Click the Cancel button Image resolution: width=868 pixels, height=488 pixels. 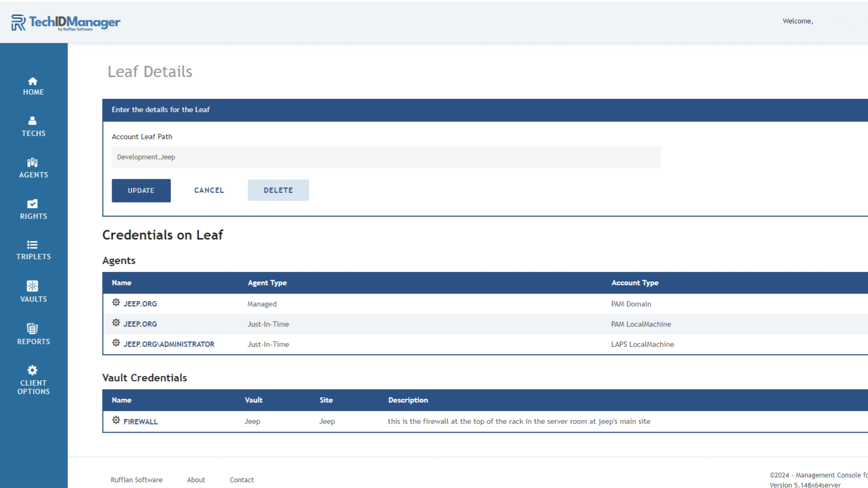point(209,190)
